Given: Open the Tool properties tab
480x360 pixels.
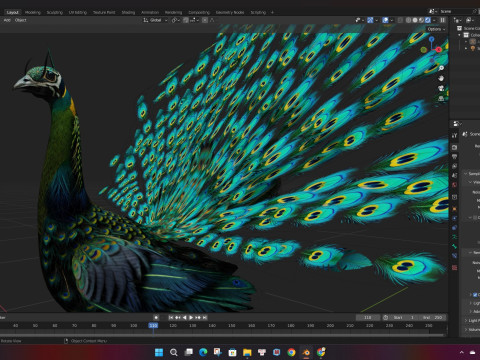Looking at the screenshot, I should click(454, 135).
